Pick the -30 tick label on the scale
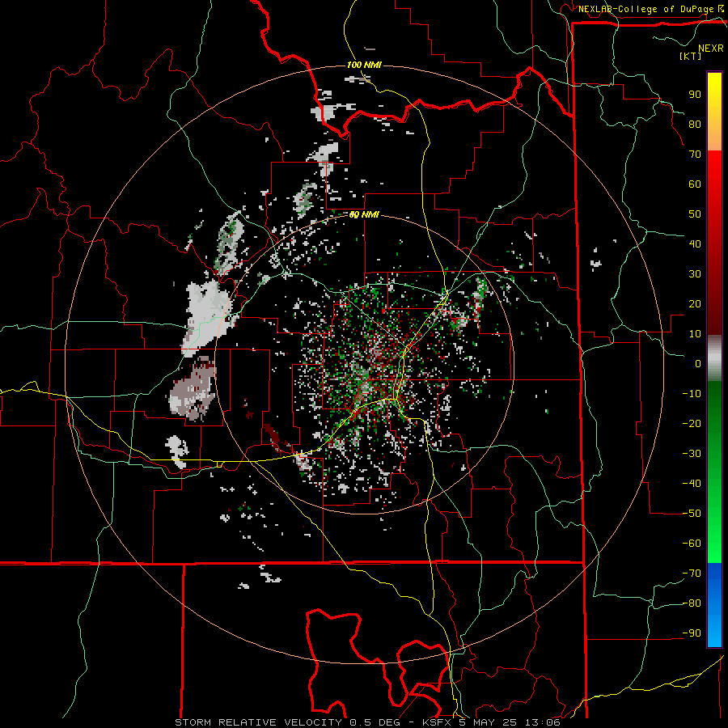 click(692, 454)
